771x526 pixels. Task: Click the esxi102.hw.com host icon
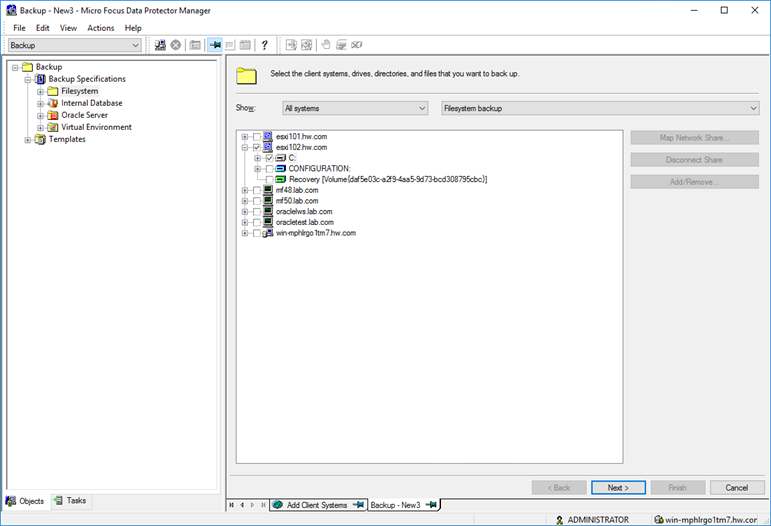pyautogui.click(x=268, y=147)
